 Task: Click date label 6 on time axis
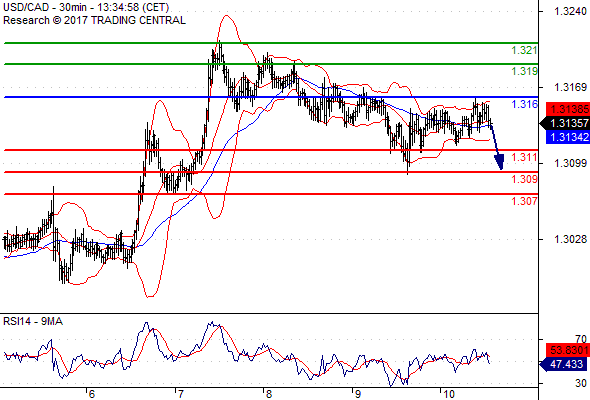pos(91,394)
